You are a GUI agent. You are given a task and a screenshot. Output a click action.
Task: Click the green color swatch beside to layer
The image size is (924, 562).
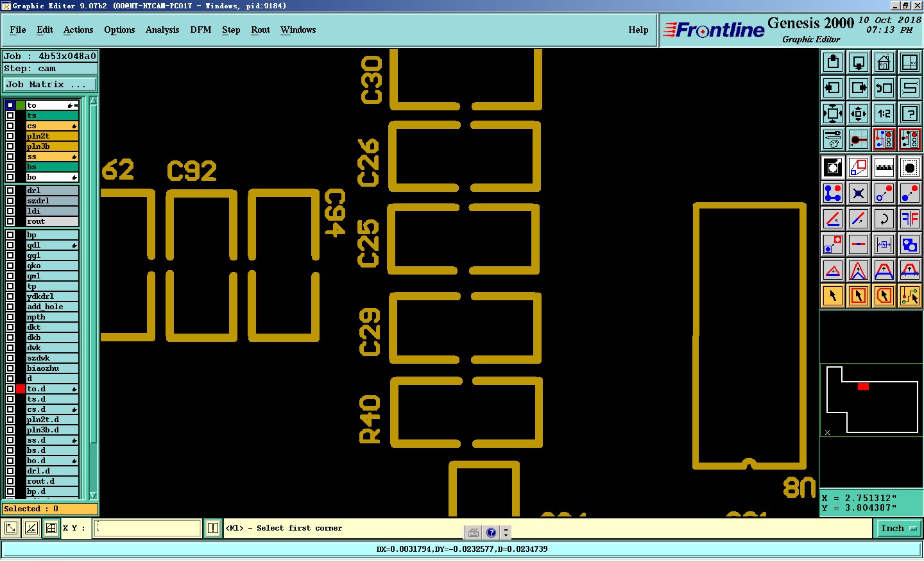pyautogui.click(x=21, y=105)
